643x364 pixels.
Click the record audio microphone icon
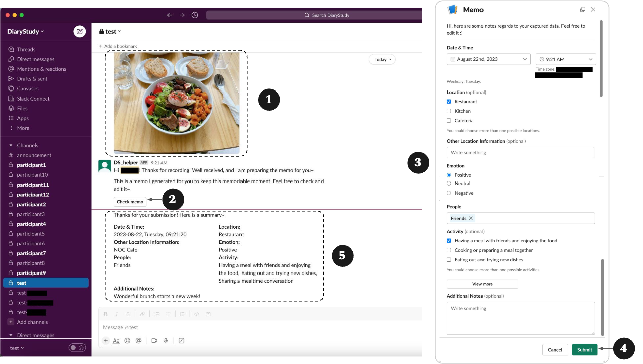click(166, 340)
